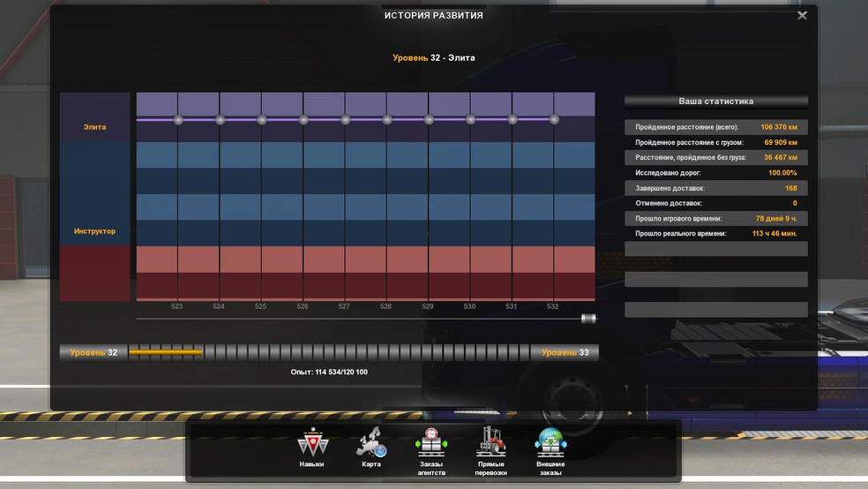The image size is (868, 489).
Task: Click the Ваша статистика header
Action: tap(715, 102)
